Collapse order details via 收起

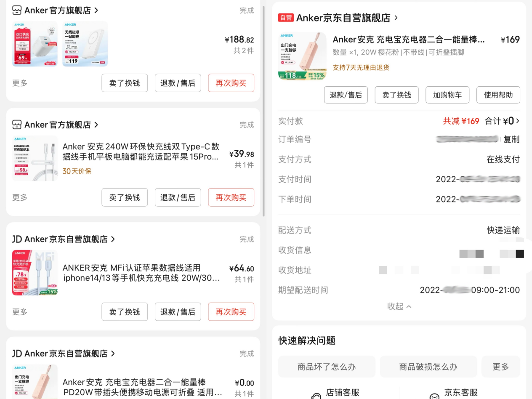[399, 306]
